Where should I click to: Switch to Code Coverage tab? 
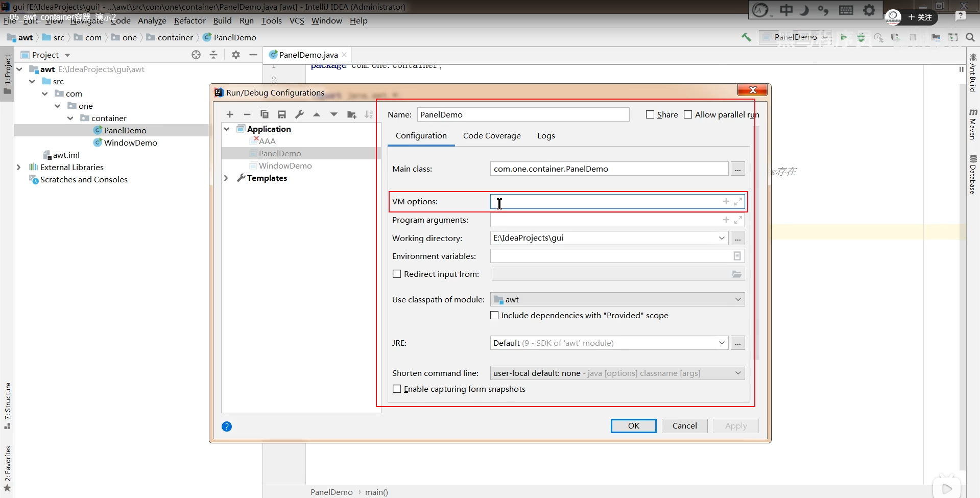tap(492, 135)
